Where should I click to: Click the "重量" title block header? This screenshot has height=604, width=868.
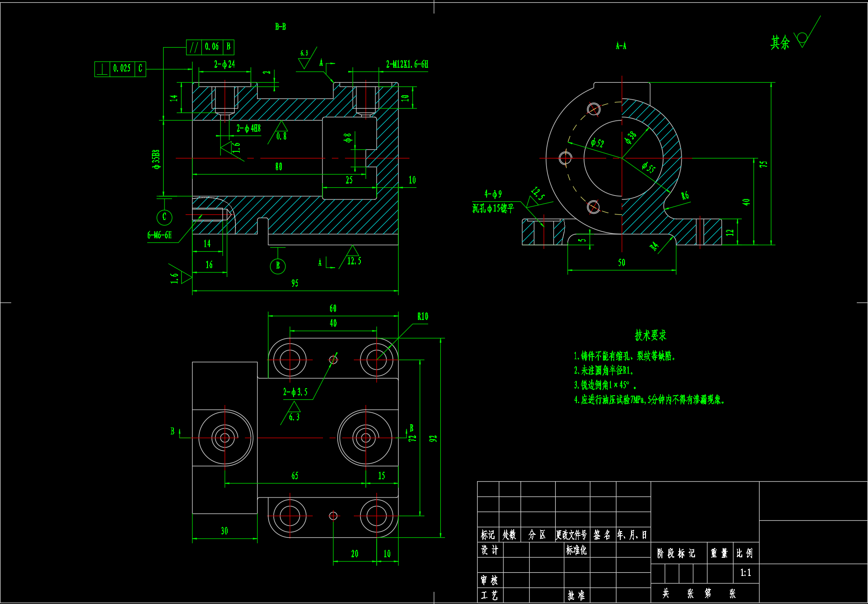(719, 554)
